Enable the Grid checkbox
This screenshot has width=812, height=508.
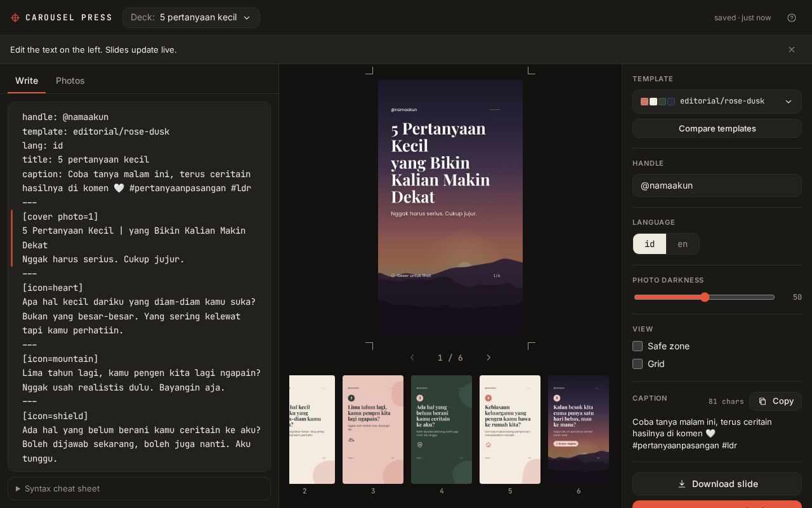pyautogui.click(x=638, y=364)
